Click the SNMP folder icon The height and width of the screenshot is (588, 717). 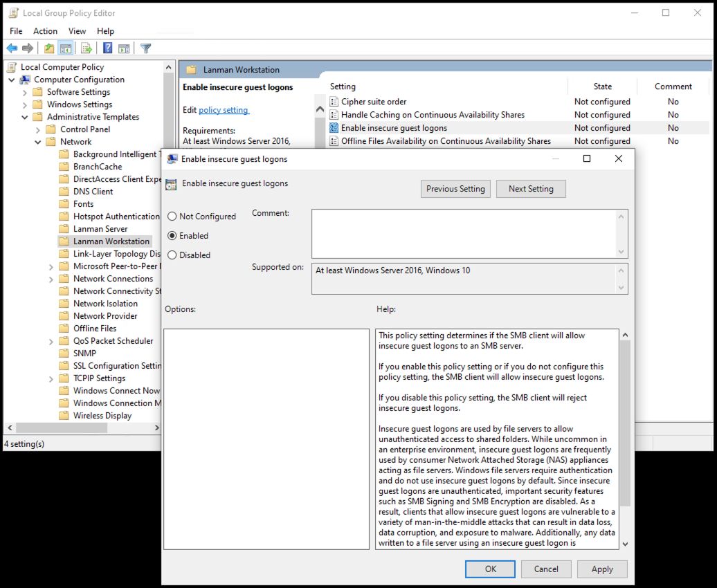[64, 353]
